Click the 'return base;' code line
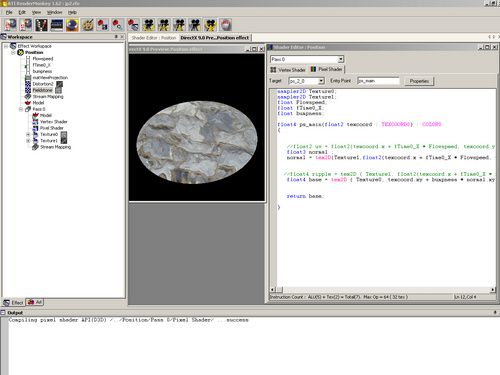This screenshot has width=500, height=375. pos(305,196)
